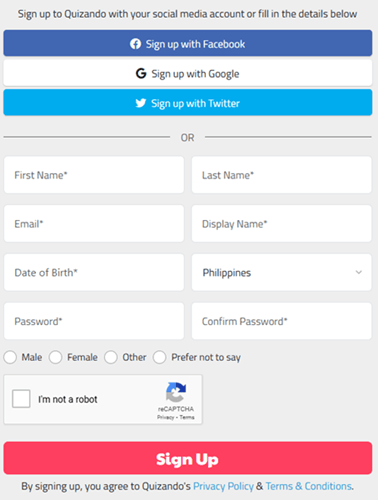
Task: Sign up with Facebook button
Action: point(188,43)
